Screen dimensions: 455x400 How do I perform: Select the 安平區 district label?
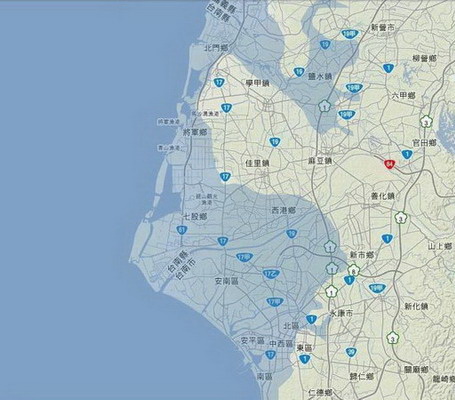(x=253, y=341)
